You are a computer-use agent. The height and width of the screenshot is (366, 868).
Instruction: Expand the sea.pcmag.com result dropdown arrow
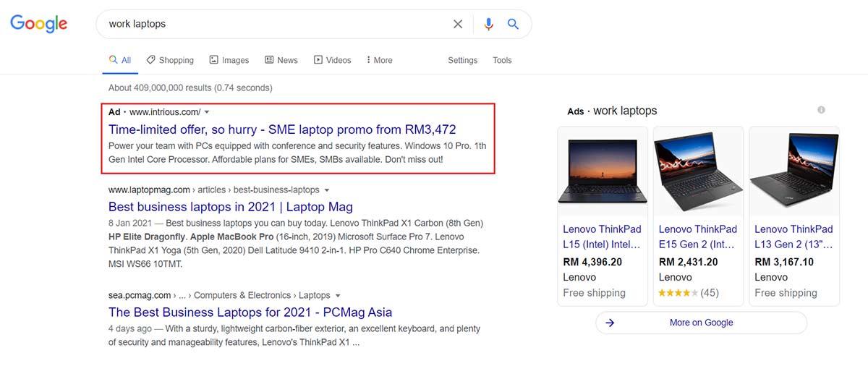tap(338, 296)
